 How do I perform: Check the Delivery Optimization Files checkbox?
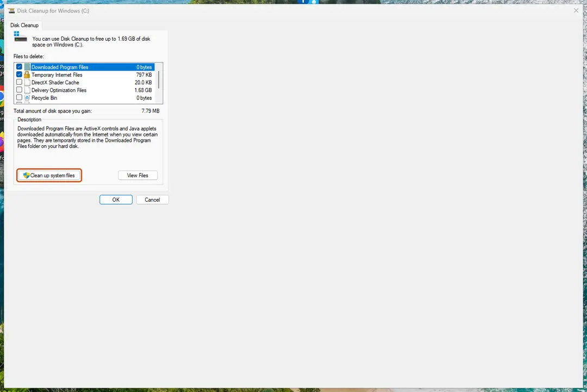(19, 90)
